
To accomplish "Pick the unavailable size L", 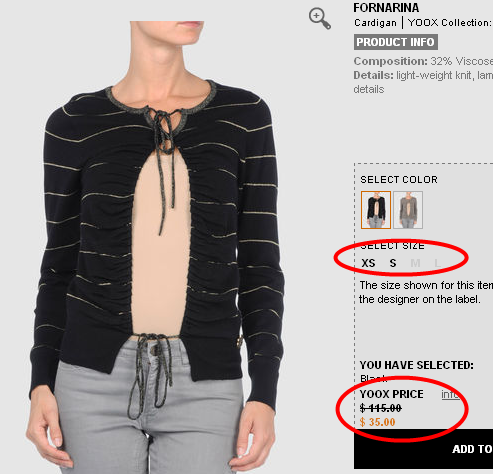I will (x=437, y=263).
